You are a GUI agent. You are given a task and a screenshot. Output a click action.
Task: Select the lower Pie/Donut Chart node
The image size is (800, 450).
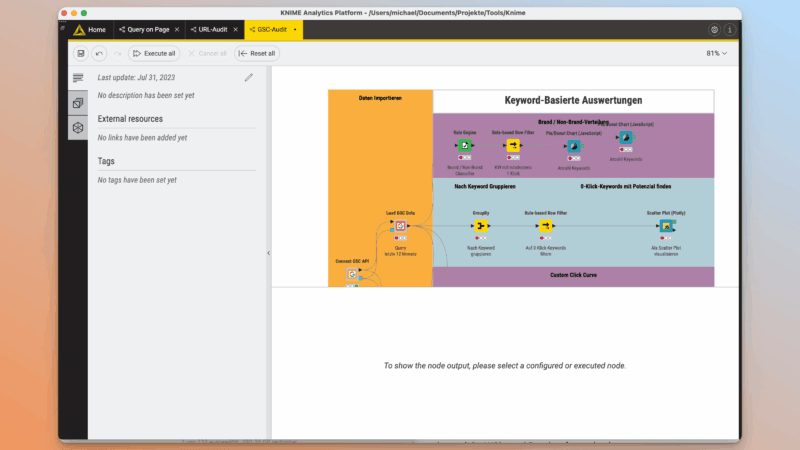(x=574, y=146)
